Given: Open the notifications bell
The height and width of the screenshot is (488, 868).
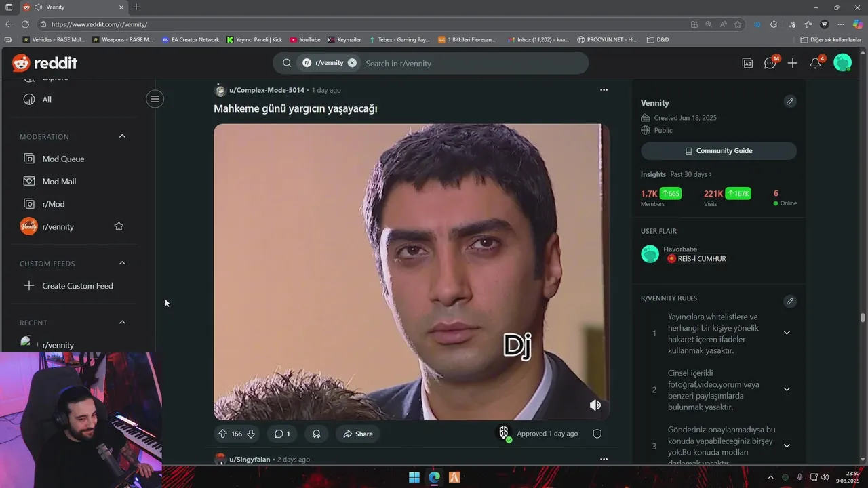Looking at the screenshot, I should (x=816, y=63).
